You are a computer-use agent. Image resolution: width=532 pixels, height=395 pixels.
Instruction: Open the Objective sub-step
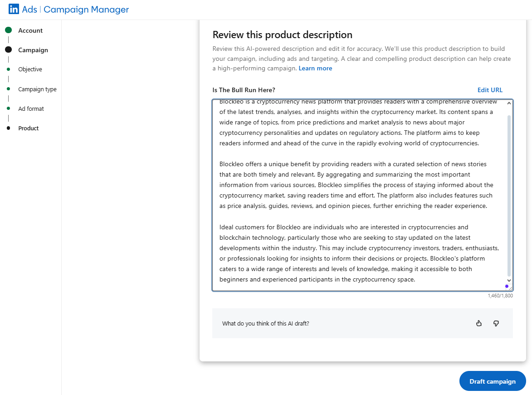click(x=30, y=69)
